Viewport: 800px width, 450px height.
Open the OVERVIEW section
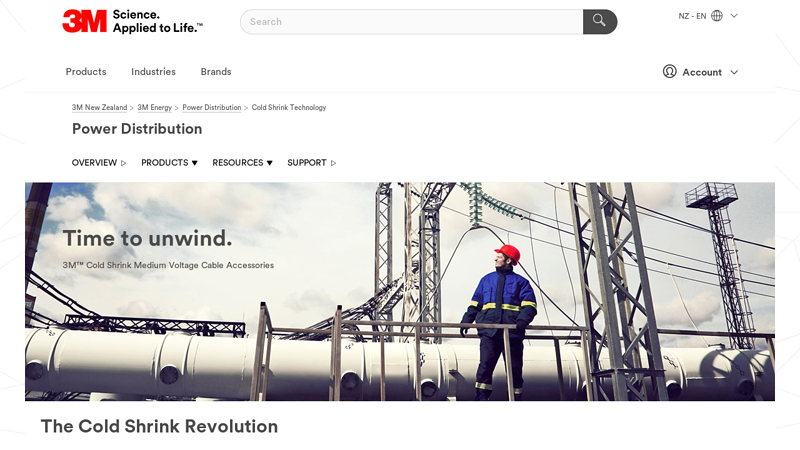98,163
